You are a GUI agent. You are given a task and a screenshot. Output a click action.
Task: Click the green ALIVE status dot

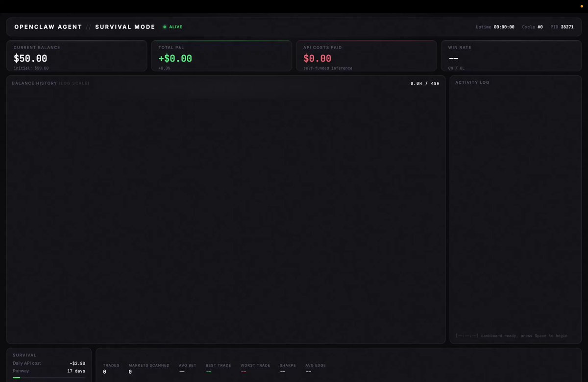[165, 27]
